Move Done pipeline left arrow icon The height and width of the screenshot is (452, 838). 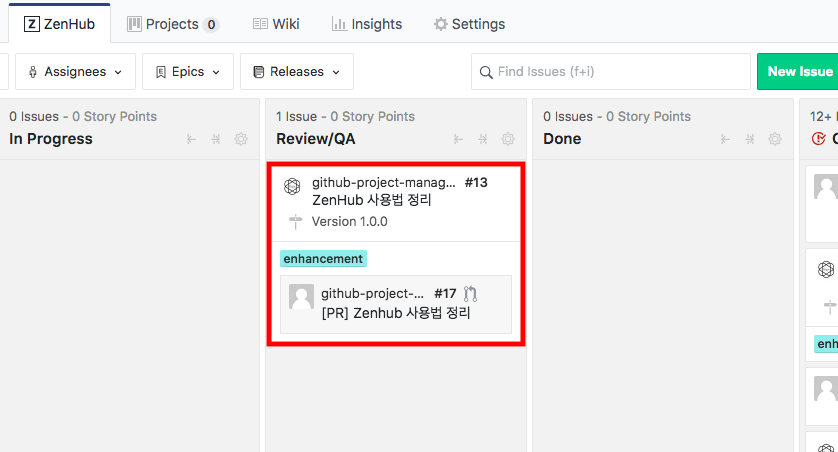pyautogui.click(x=725, y=139)
